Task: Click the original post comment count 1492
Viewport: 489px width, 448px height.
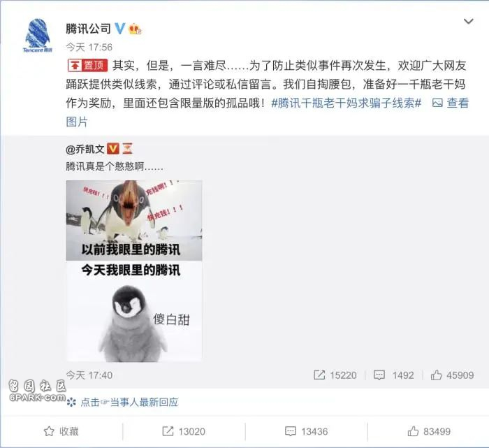Action: [x=393, y=375]
